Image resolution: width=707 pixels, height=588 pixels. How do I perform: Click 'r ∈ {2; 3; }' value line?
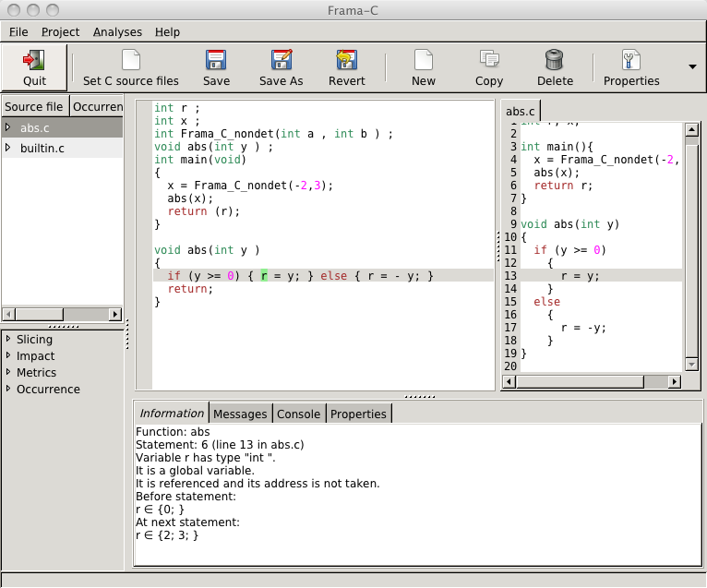(167, 535)
